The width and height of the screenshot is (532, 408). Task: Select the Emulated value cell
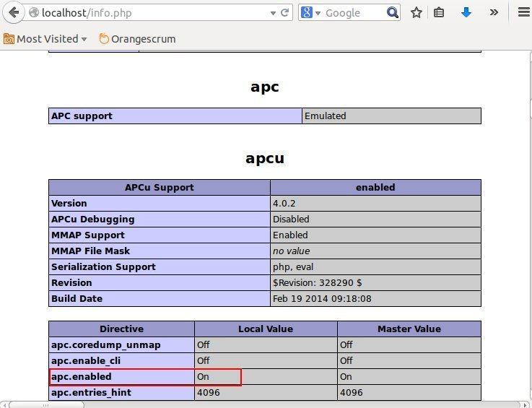391,116
